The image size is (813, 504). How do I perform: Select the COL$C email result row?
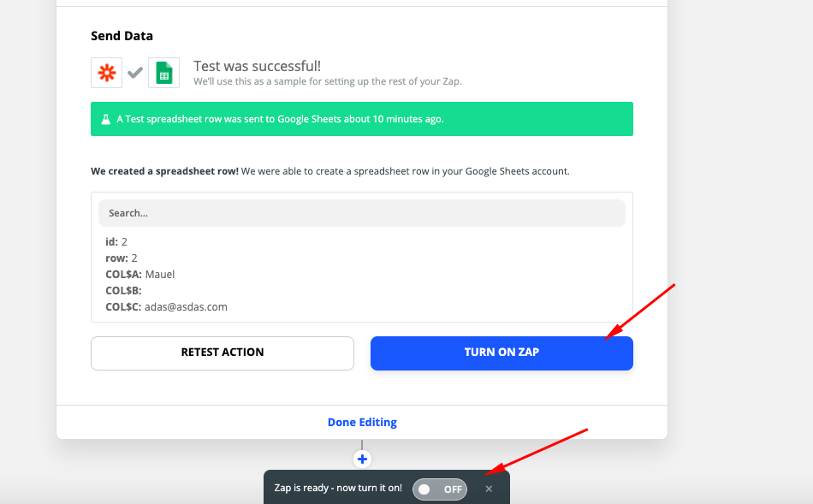point(166,307)
